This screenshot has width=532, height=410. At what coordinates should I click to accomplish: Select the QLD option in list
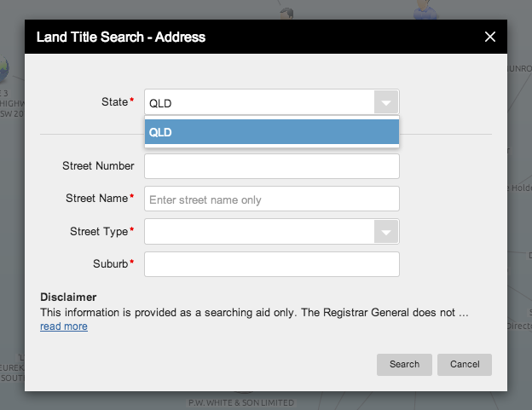(272, 132)
